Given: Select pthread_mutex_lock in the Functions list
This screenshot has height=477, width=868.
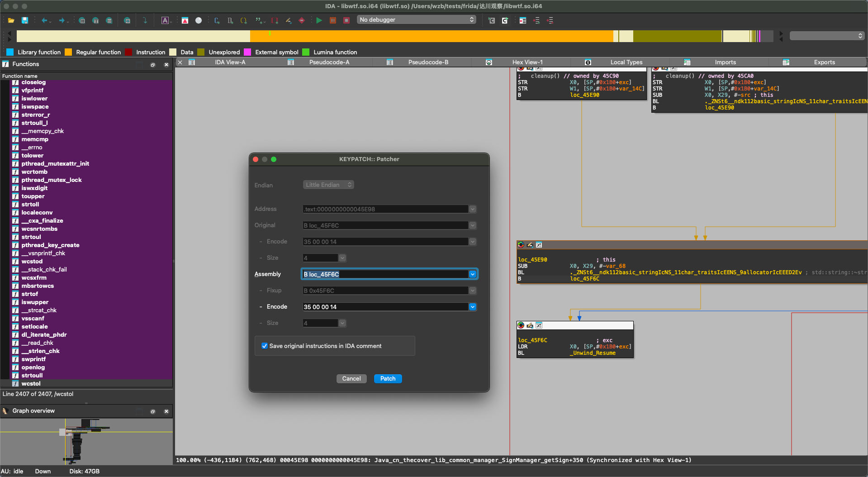Looking at the screenshot, I should point(52,180).
